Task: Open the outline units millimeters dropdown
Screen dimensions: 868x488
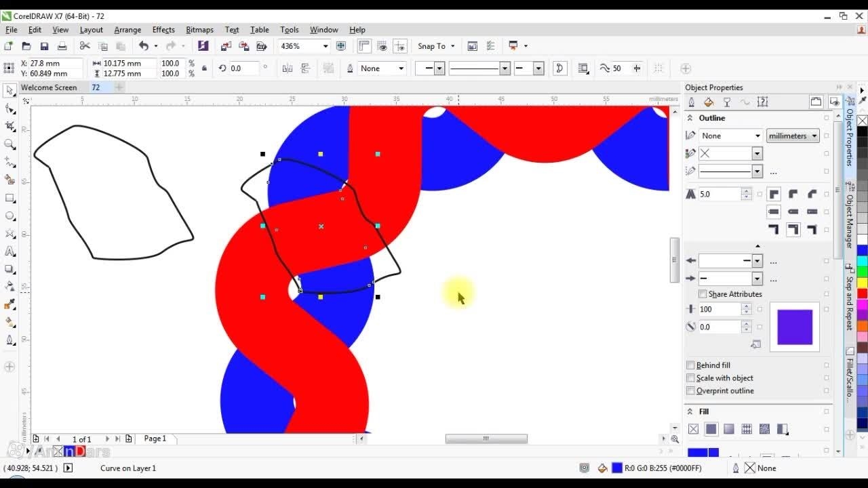Action: tap(793, 136)
